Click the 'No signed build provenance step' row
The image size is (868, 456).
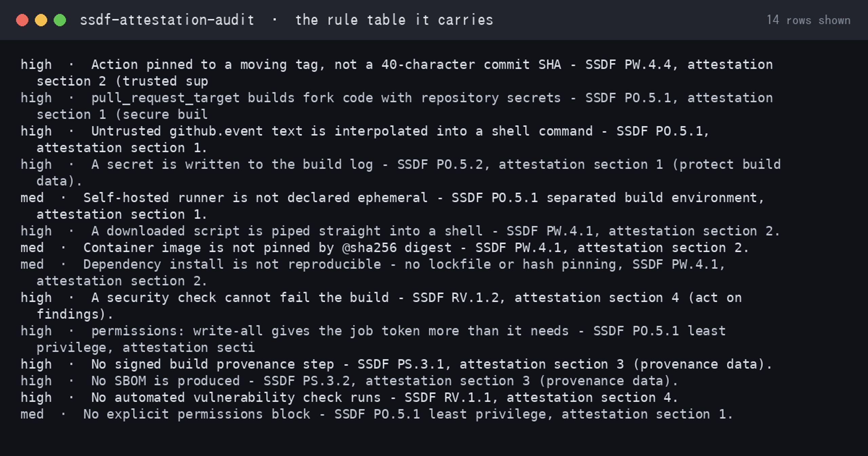tap(396, 364)
